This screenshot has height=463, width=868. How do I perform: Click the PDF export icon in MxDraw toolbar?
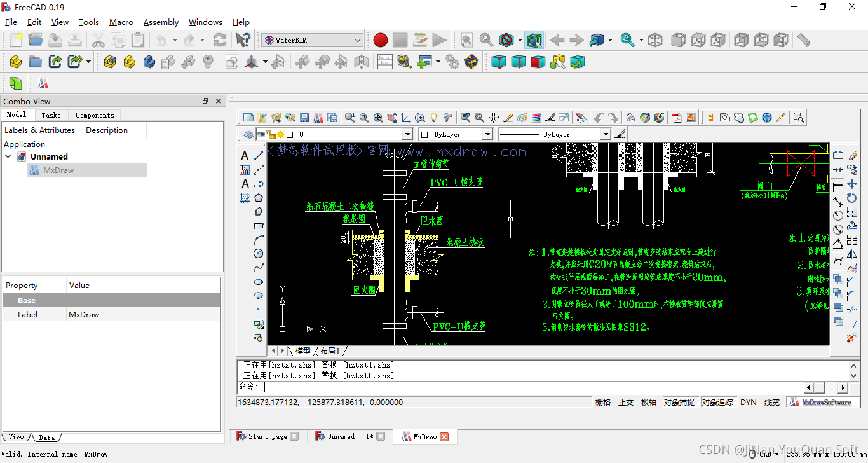coord(677,118)
